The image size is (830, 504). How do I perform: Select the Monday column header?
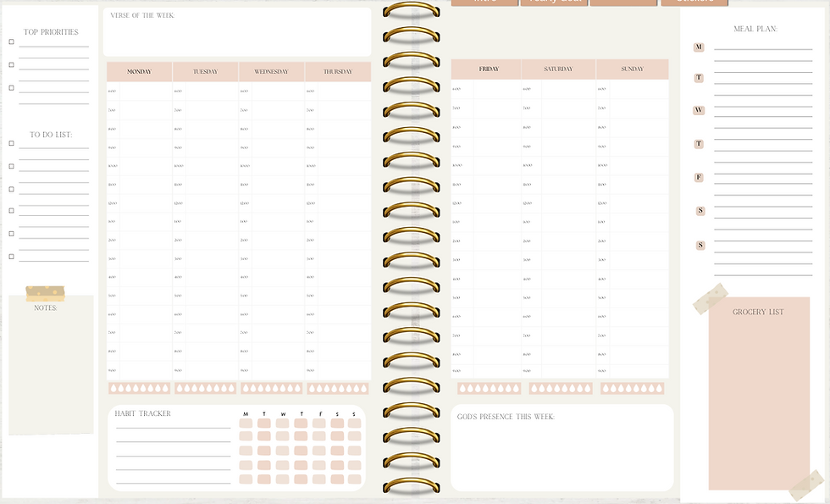139,71
